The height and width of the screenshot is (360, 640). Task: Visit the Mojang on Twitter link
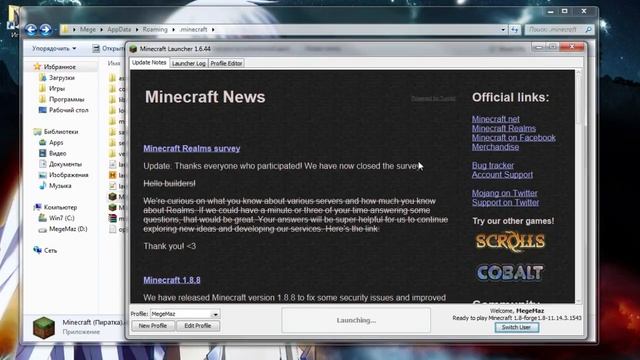(504, 193)
